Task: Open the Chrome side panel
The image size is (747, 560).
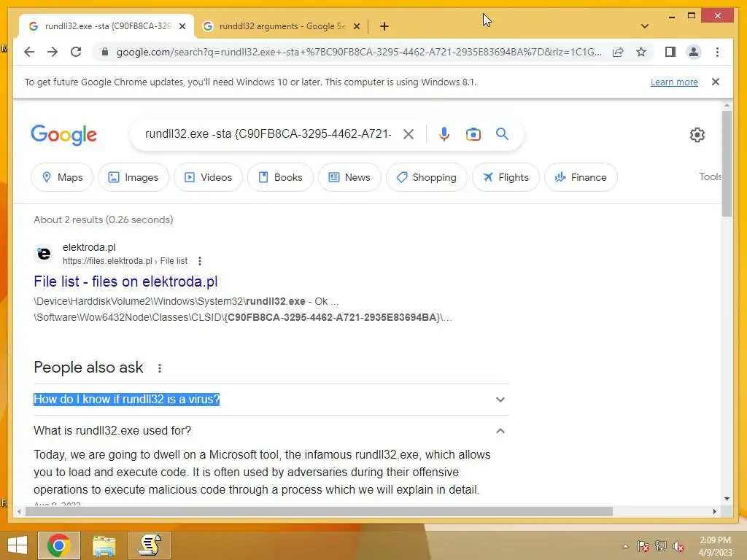Action: tap(670, 52)
